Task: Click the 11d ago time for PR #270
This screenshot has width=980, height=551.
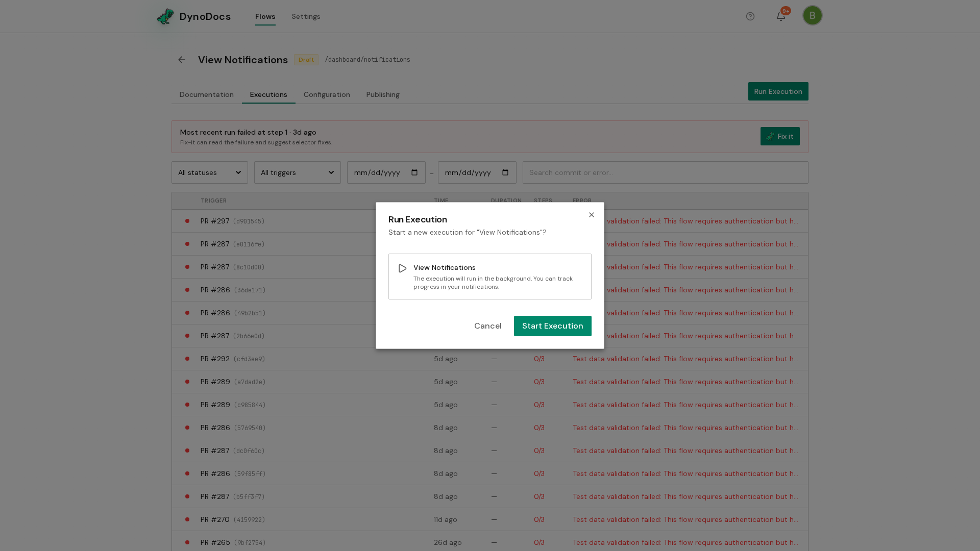Action: coord(446,519)
